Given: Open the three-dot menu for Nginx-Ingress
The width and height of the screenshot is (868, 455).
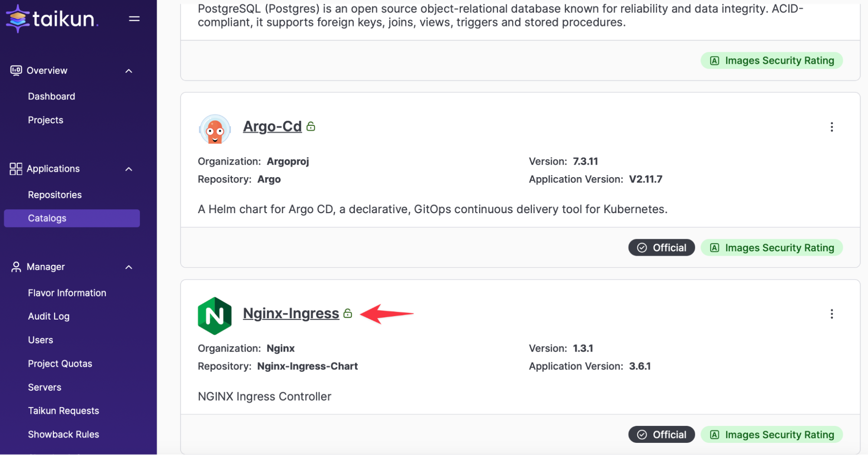Looking at the screenshot, I should [832, 314].
